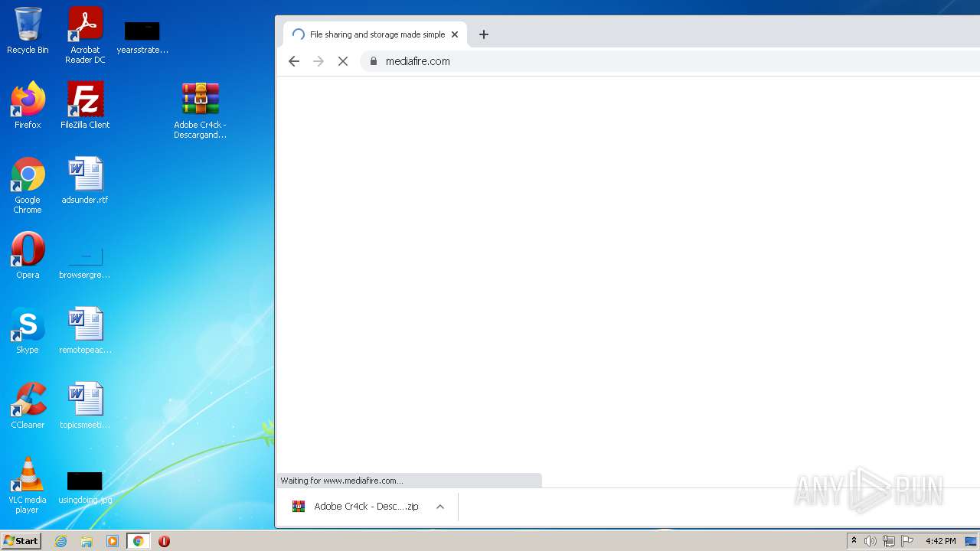Open Firefox desktop shortcut
Viewport: 980px width, 551px height.
tap(28, 106)
